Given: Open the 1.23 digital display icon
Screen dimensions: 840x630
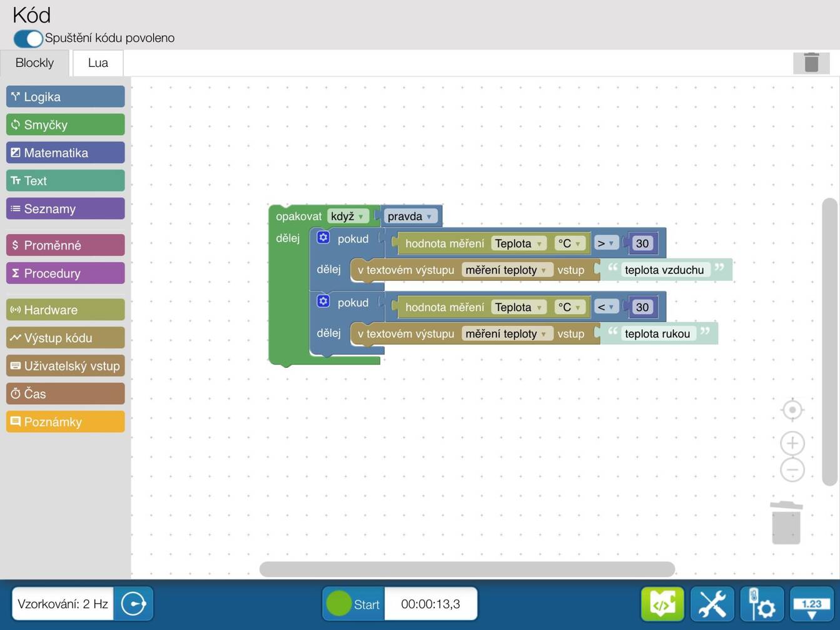Looking at the screenshot, I should click(x=812, y=604).
